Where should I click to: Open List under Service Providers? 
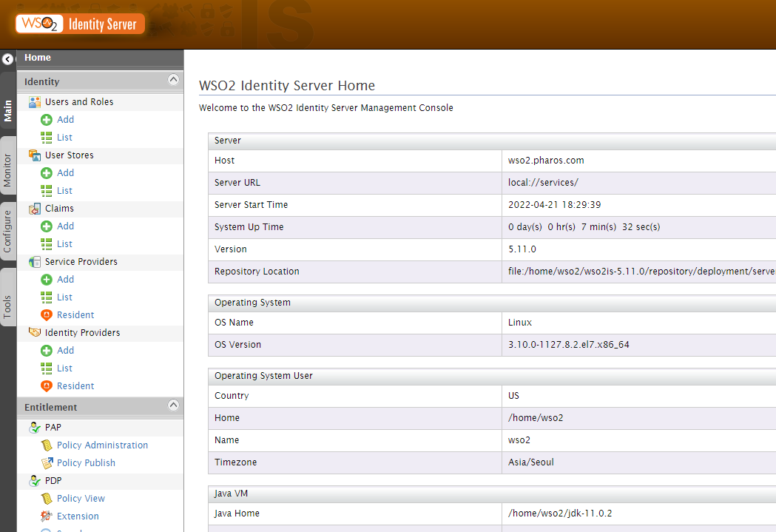click(x=64, y=297)
